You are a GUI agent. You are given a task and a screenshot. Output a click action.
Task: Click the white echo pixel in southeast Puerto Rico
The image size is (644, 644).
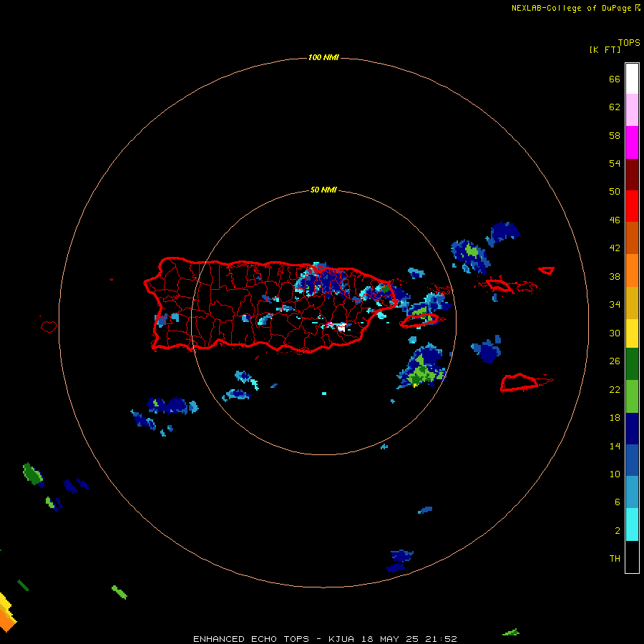pos(341,327)
